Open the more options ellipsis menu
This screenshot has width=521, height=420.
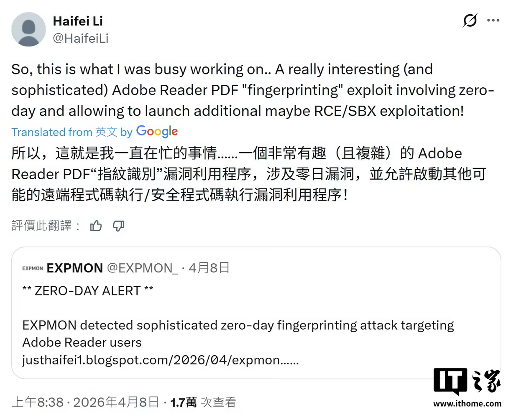[x=494, y=20]
